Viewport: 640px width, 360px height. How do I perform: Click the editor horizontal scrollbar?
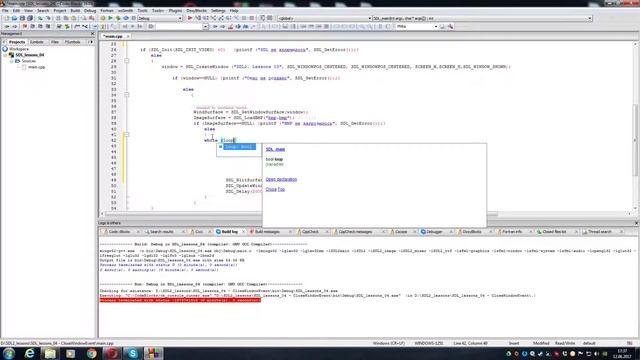[x=302, y=214]
